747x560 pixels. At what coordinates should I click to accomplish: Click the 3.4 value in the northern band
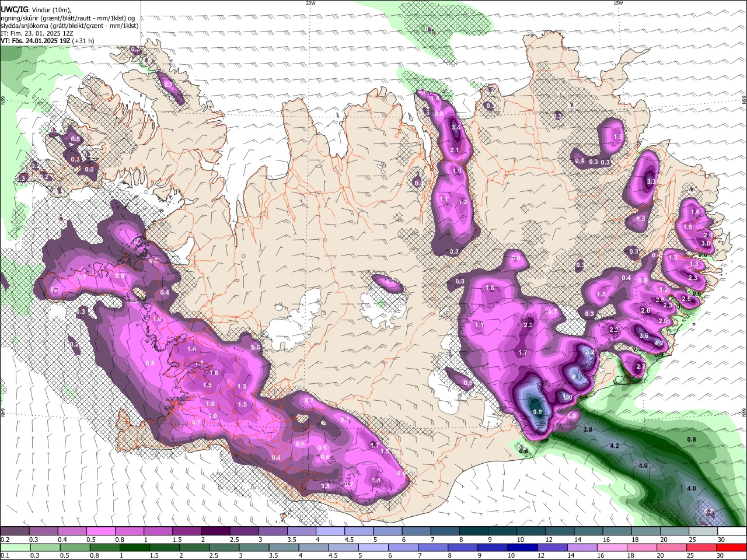pos(456,127)
